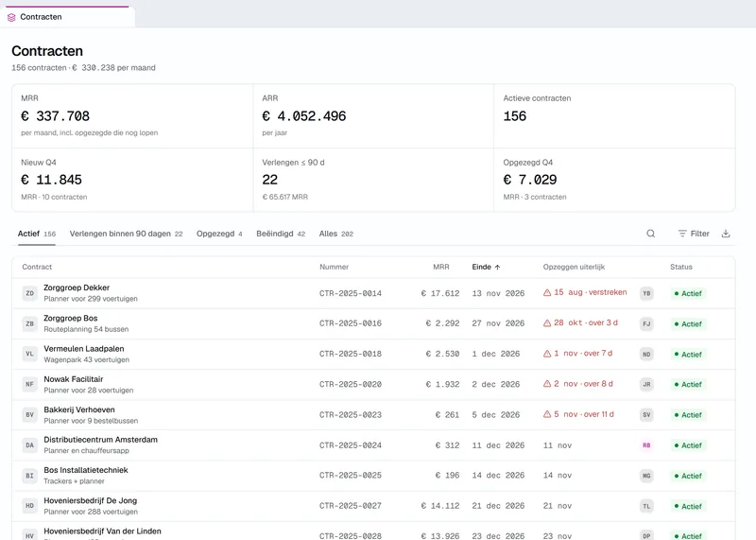Click the warning icon next to 1 nov

pos(547,354)
